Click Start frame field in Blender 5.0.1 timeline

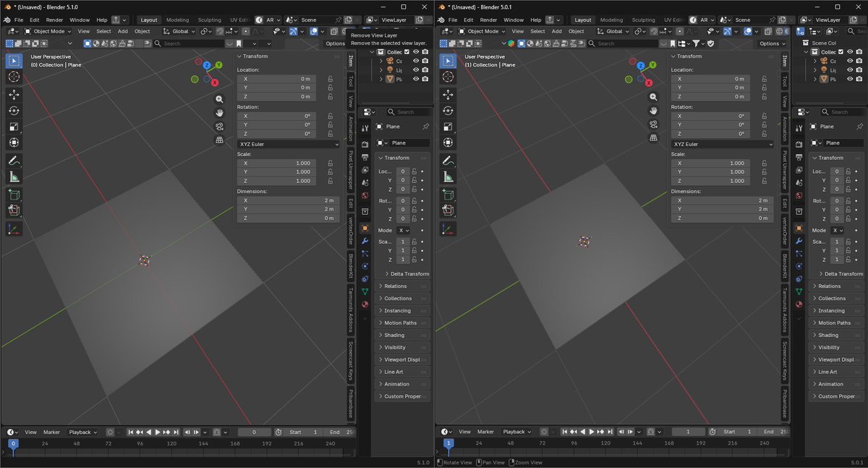738,432
